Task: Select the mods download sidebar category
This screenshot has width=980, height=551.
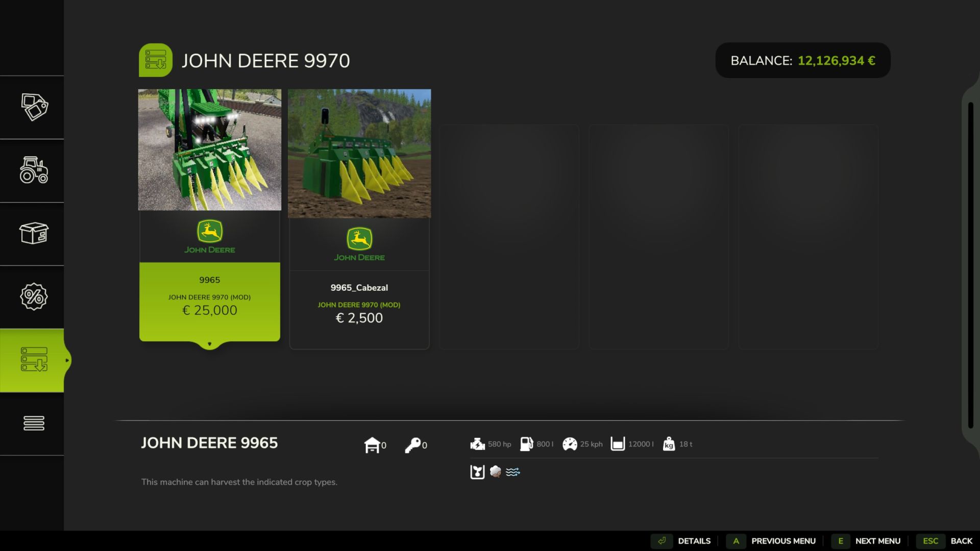Action: coord(34,360)
